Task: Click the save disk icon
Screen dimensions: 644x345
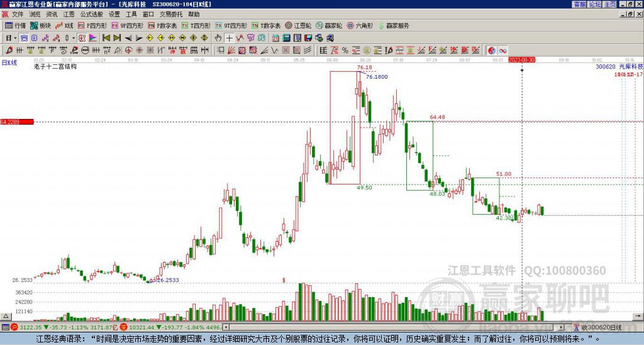Action: [x=308, y=38]
